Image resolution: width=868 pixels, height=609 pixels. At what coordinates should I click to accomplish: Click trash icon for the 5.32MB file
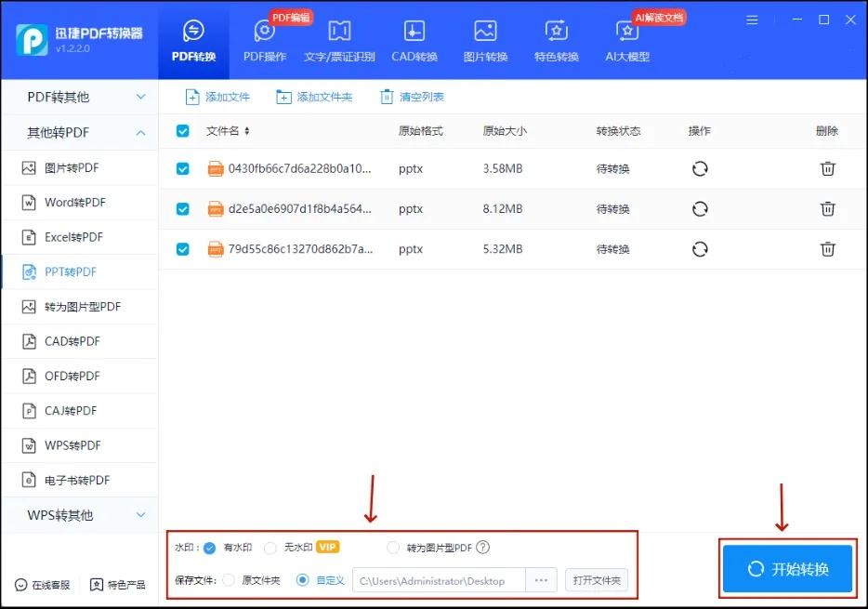pos(827,249)
